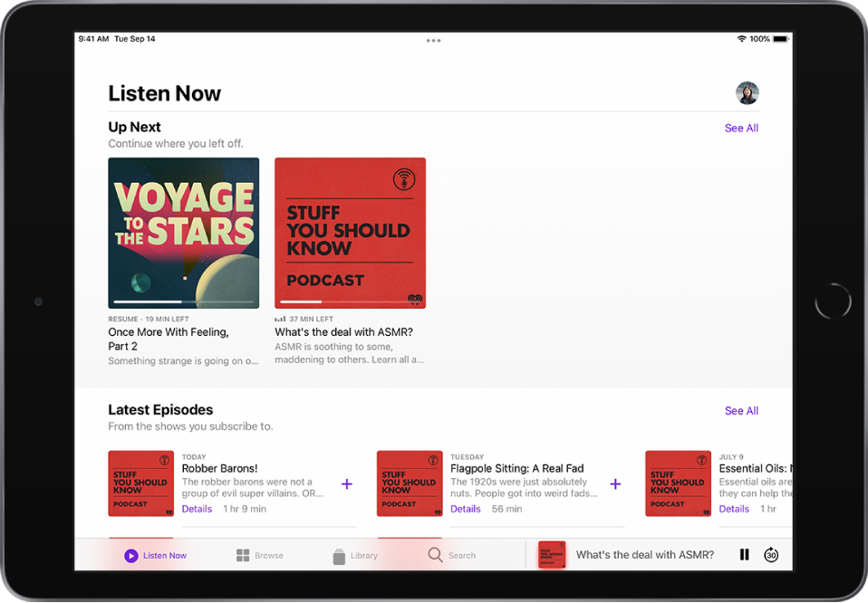Tap the Stuff You Should Know artwork
The width and height of the screenshot is (868, 603).
pyautogui.click(x=350, y=233)
